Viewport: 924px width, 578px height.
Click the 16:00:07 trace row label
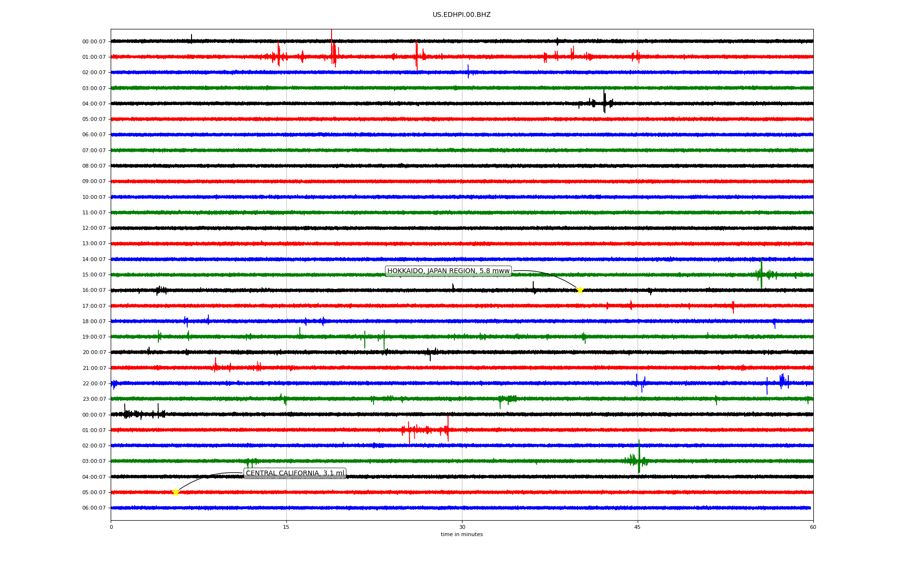(94, 290)
